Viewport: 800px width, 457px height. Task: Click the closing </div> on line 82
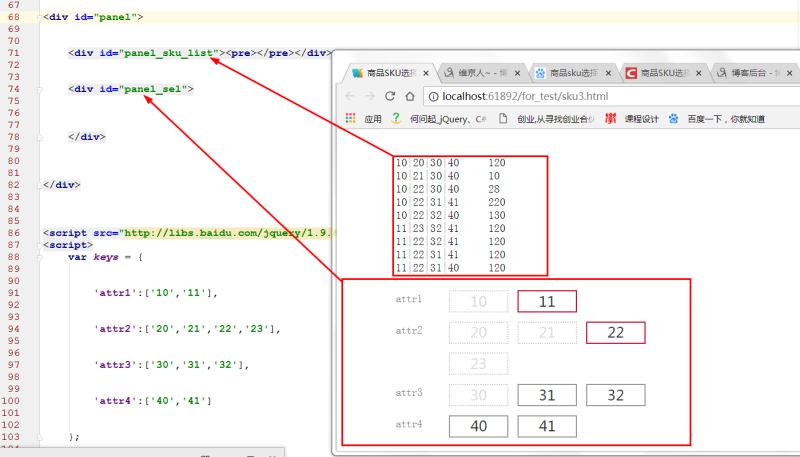[x=62, y=185]
